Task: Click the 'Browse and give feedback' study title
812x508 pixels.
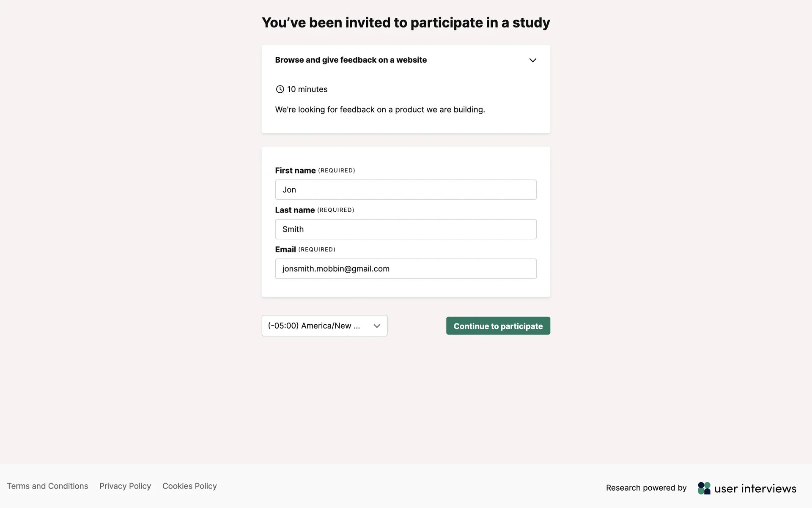Action: click(x=351, y=60)
